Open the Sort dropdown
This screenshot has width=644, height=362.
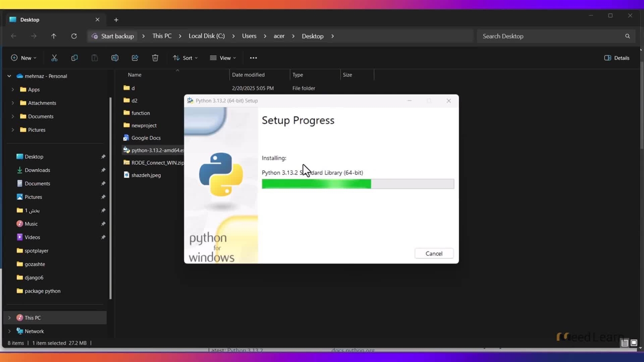[185, 58]
